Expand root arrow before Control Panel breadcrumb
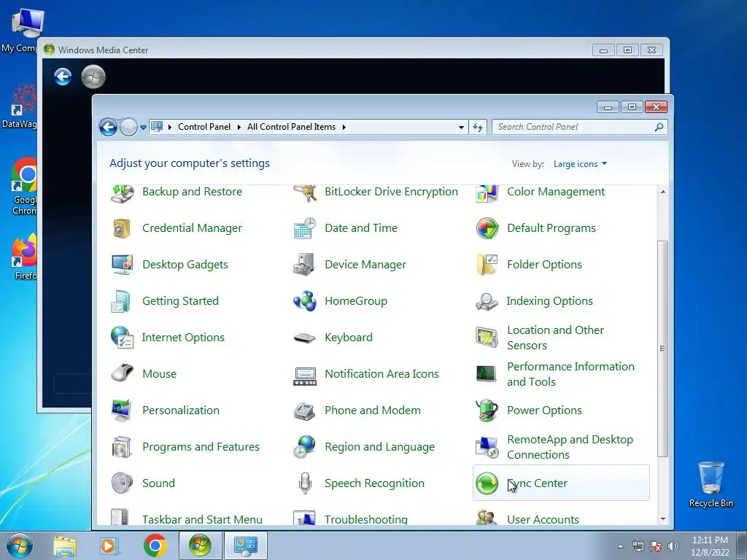Screen dimensions: 747x560 pyautogui.click(x=169, y=127)
